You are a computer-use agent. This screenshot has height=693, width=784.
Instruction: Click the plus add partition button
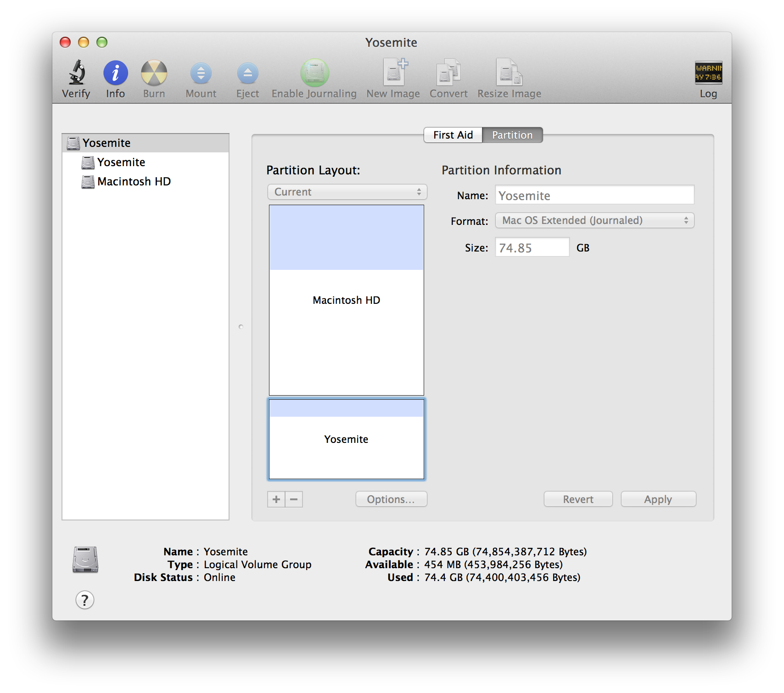coord(276,499)
